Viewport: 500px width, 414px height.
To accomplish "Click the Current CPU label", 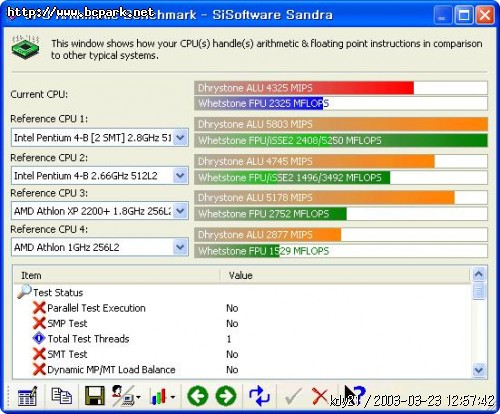I will coord(39,94).
